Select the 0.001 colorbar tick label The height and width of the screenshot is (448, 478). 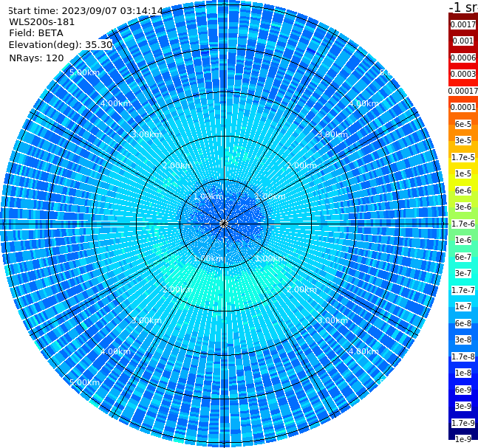[463, 41]
